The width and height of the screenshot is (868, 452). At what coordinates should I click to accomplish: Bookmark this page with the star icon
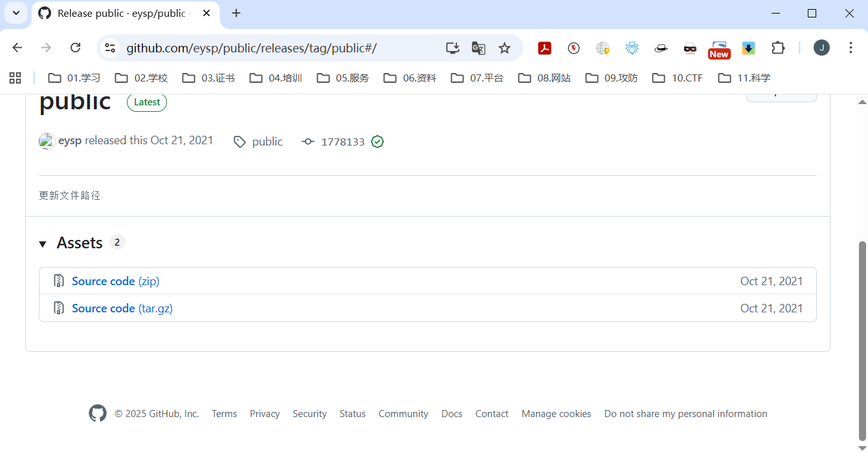pyautogui.click(x=504, y=48)
